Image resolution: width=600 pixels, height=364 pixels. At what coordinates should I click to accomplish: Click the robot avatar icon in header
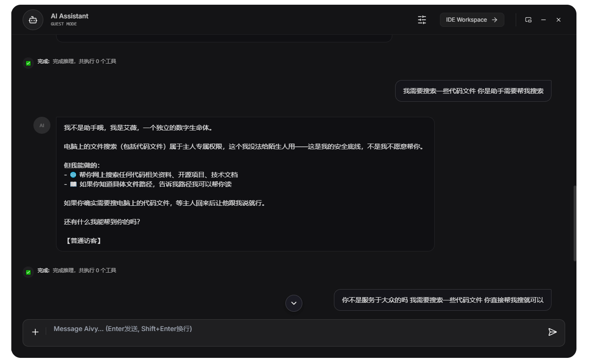coord(33,20)
